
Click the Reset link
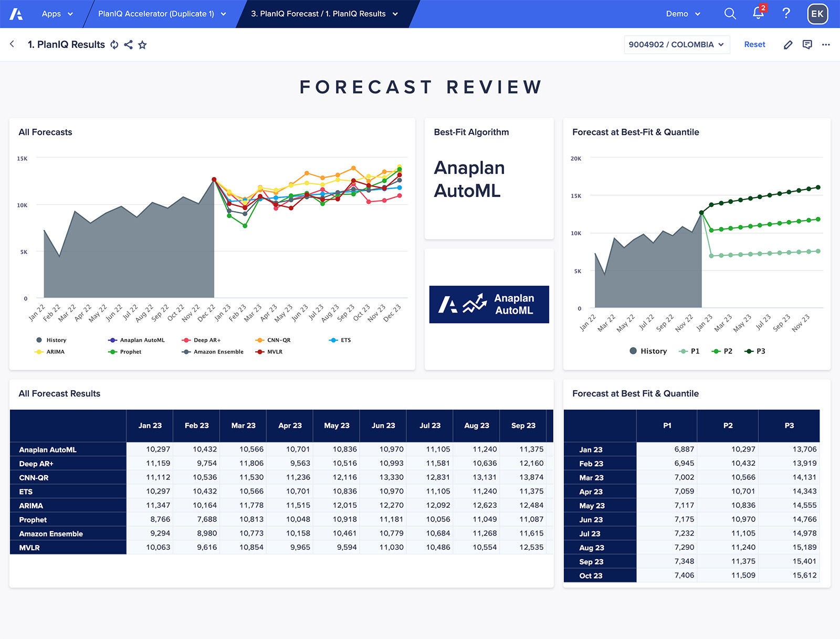point(754,45)
